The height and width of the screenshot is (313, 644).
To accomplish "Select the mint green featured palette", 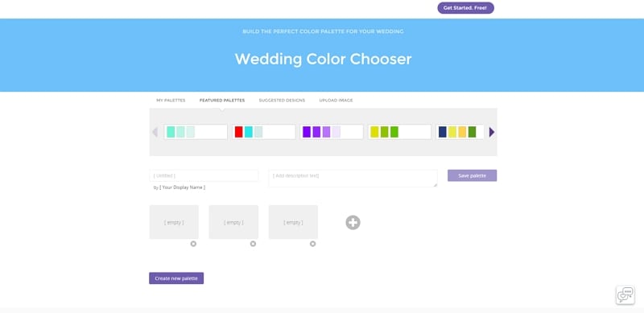I will coord(196,132).
